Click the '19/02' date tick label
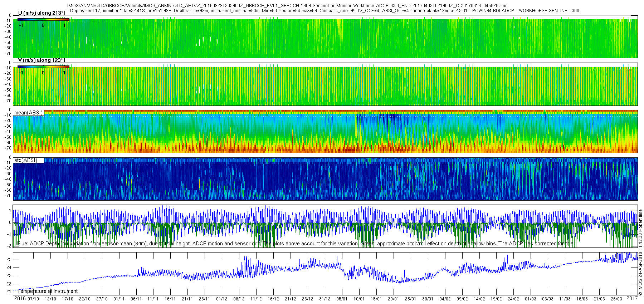Image resolution: width=644 pixels, height=304 pixels. pyautogui.click(x=496, y=299)
